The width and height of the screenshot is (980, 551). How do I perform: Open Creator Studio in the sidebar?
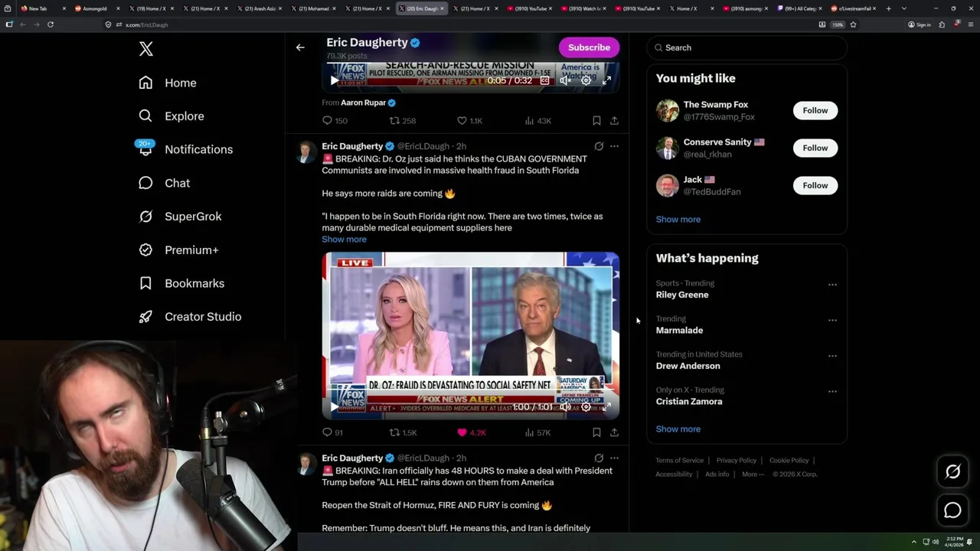coord(190,317)
